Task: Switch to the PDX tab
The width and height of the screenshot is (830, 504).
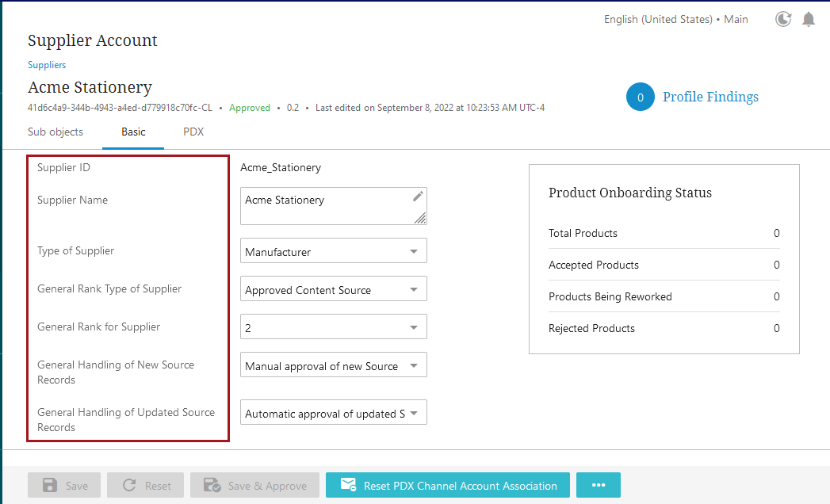Action: coord(193,132)
